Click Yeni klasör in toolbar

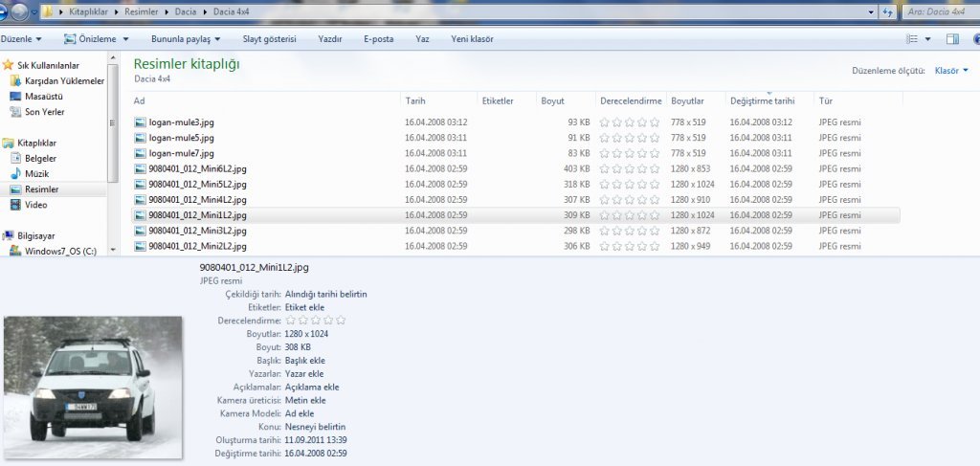pos(472,39)
